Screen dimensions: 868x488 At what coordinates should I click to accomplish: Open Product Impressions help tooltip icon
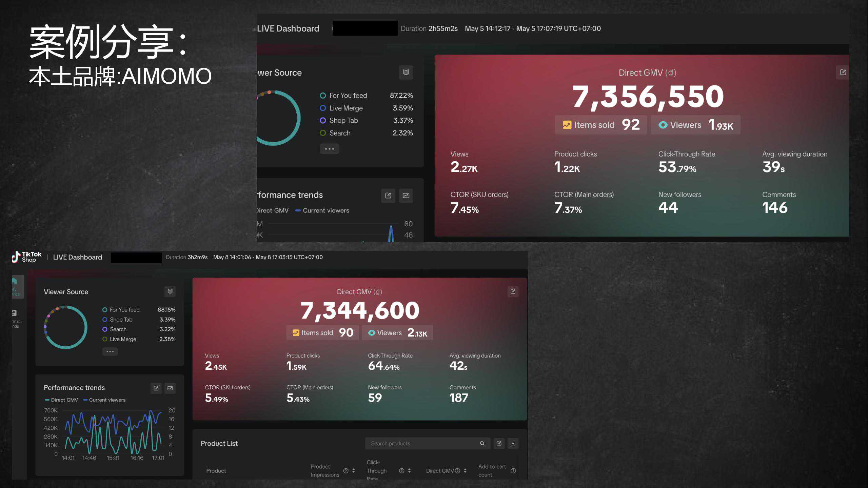coord(346,471)
